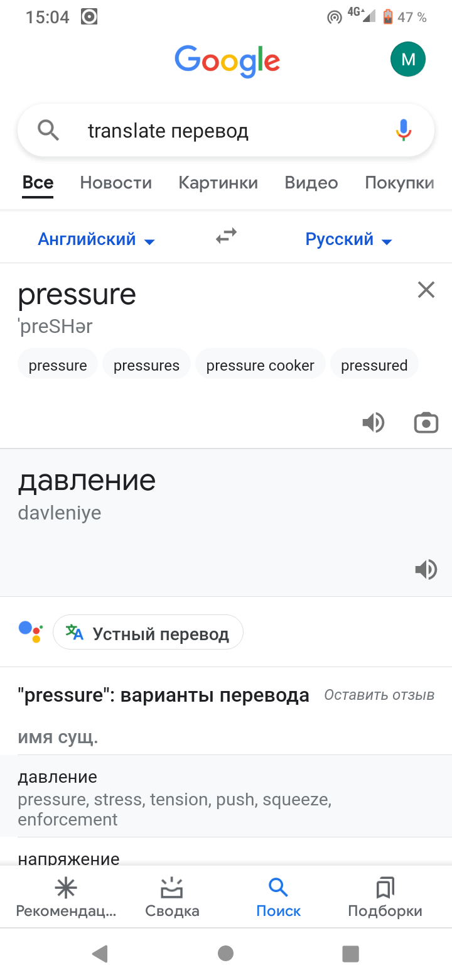Tap the search magnifier icon in the search bar
Screen dimensions: 452x980
pyautogui.click(x=48, y=130)
